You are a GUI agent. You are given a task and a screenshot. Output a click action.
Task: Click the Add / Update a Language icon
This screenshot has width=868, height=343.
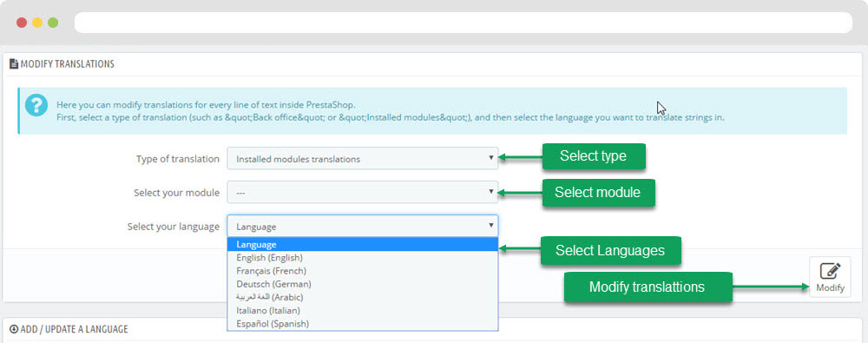(x=14, y=329)
